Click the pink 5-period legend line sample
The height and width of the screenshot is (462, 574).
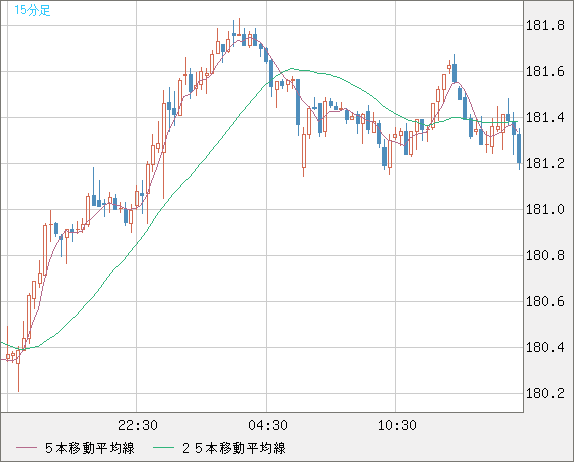coord(26,448)
